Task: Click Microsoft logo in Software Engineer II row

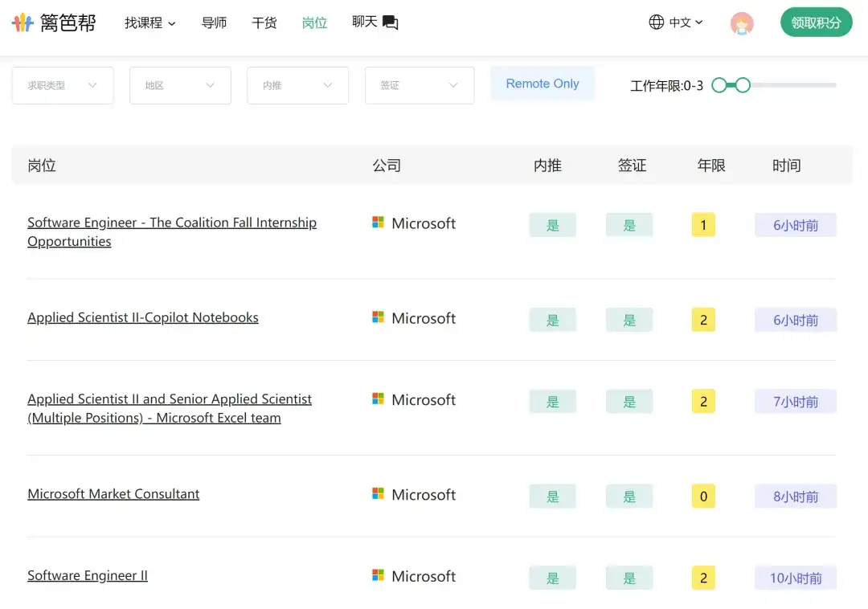Action: click(x=378, y=575)
